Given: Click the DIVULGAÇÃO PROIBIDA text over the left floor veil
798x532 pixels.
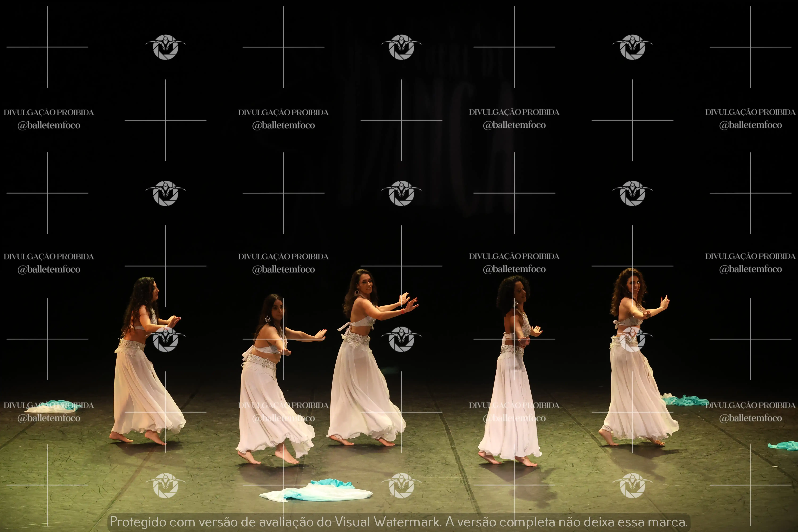Looking at the screenshot, I should [49, 405].
